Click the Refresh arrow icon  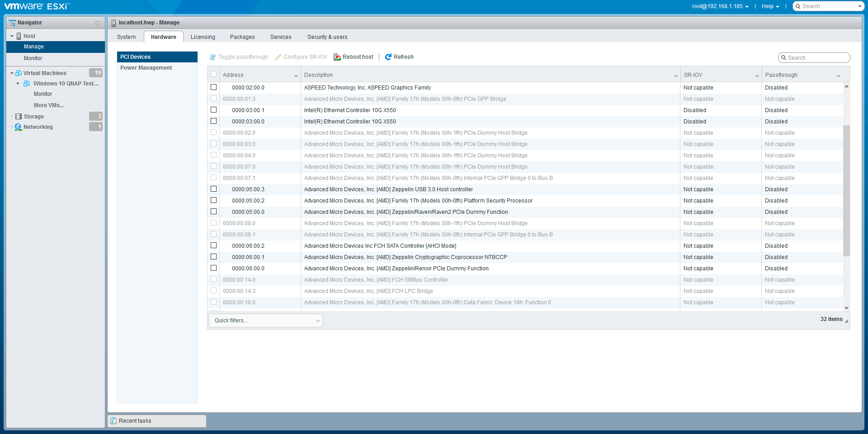[x=388, y=57]
